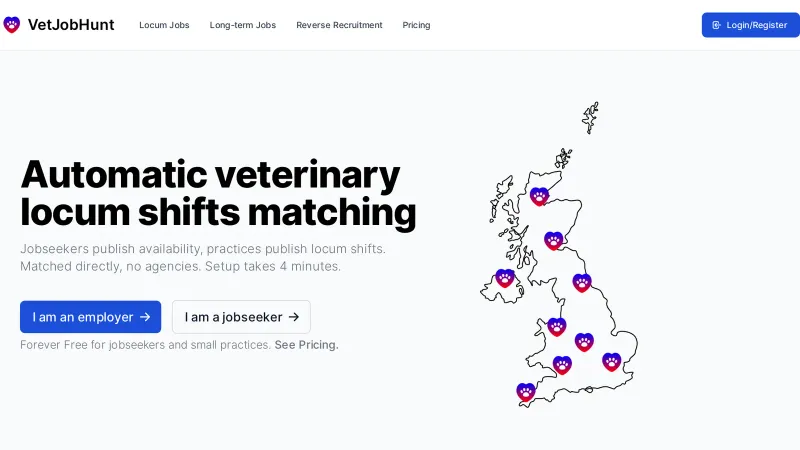The image size is (800, 450).
Task: Follow the See Pricing link
Action: point(306,345)
